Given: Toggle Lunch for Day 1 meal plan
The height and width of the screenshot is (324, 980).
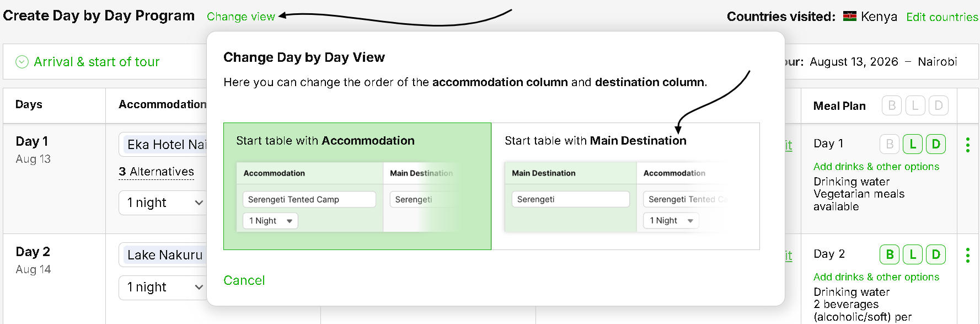Looking at the screenshot, I should (913, 144).
